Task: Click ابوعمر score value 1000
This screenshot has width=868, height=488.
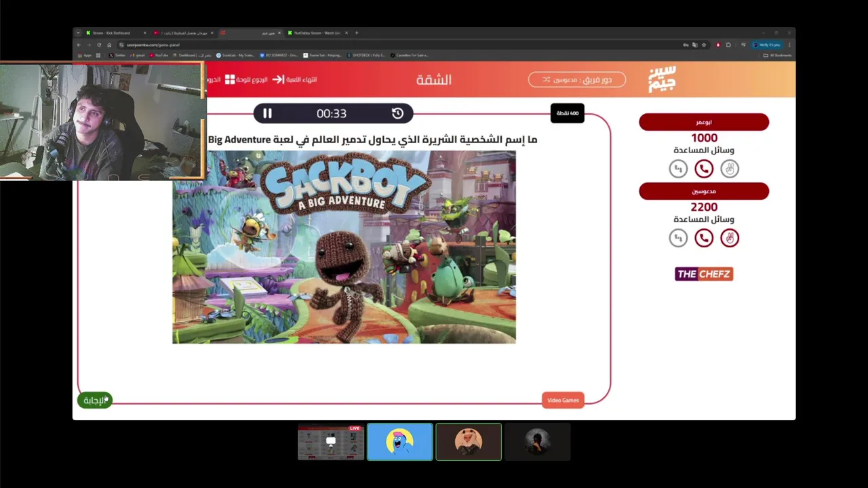Action: click(x=704, y=138)
